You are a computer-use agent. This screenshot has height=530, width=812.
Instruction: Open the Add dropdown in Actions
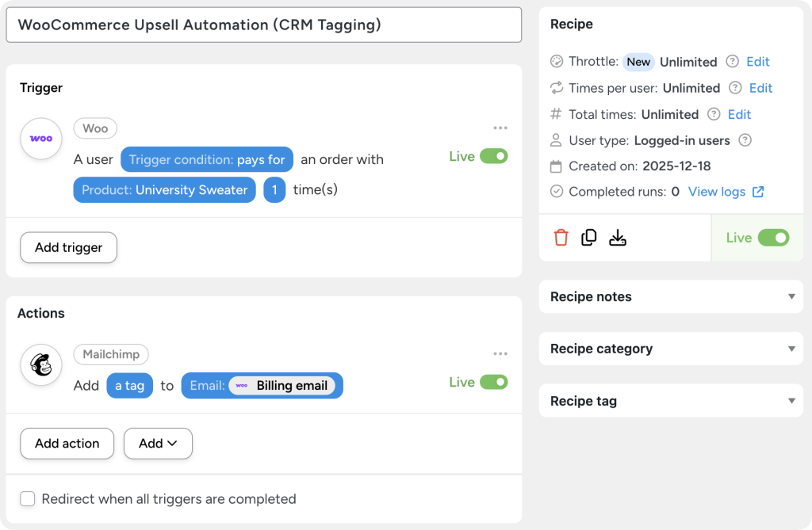[x=158, y=444]
